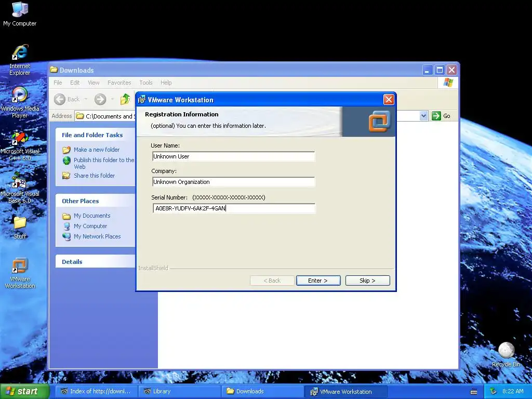Click My Network Places icon
Viewport: 532px width, 399px height.
click(66, 236)
